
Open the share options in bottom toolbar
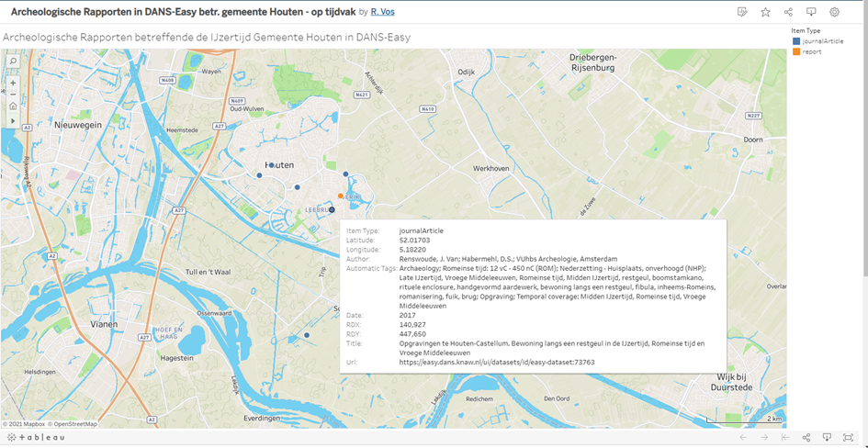(806, 438)
